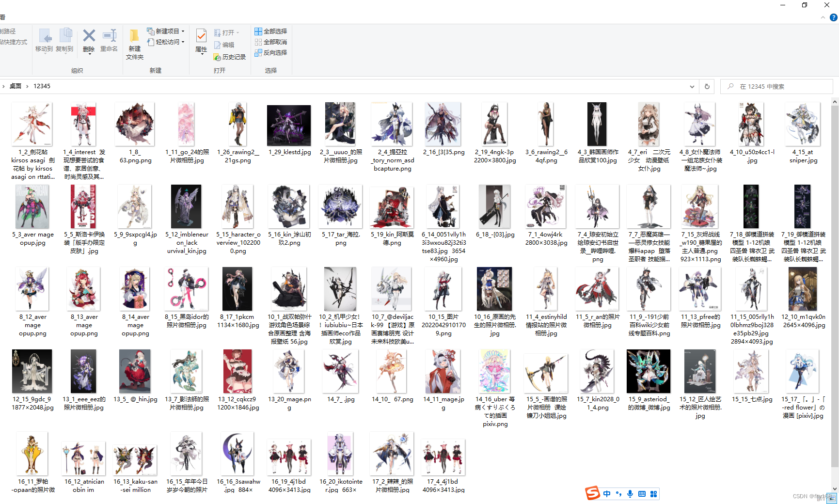
Task: Switch to large icons view at the bottom right
Action: [x=832, y=498]
